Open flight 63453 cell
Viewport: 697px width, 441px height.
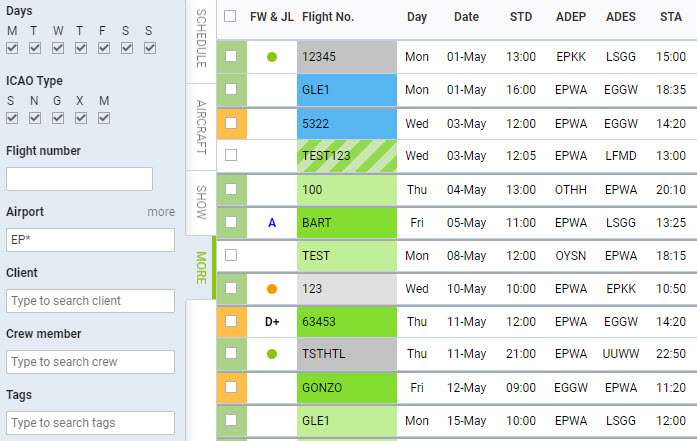(x=347, y=322)
